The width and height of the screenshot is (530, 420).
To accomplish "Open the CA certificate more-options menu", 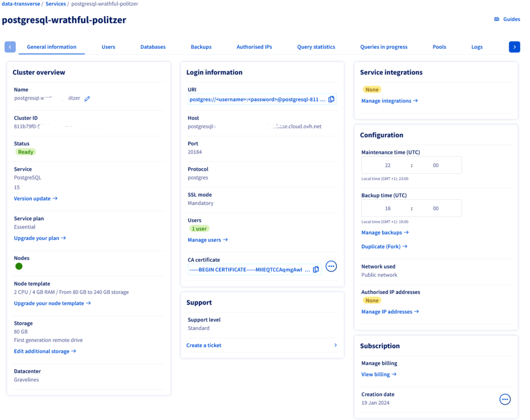I will [331, 266].
